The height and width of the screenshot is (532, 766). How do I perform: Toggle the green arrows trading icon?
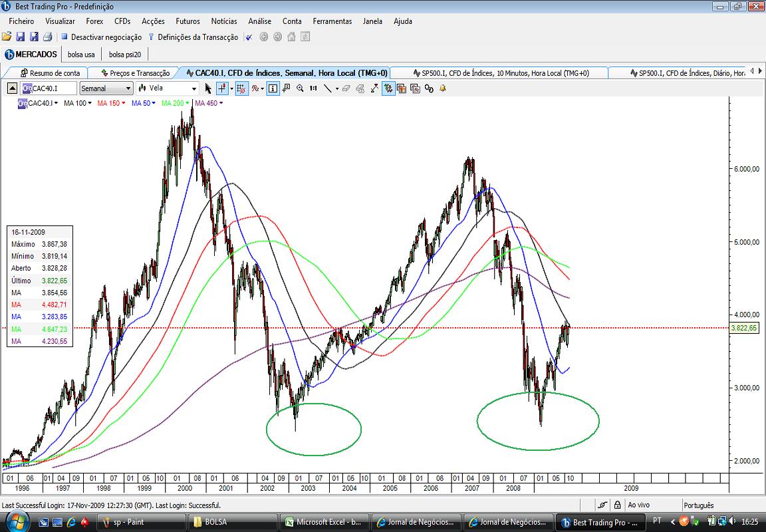coord(388,88)
